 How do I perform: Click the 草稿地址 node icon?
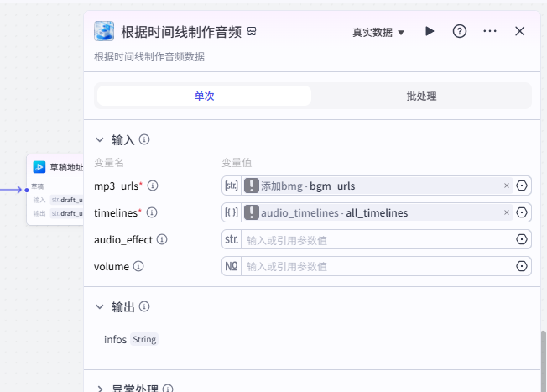[x=39, y=167]
